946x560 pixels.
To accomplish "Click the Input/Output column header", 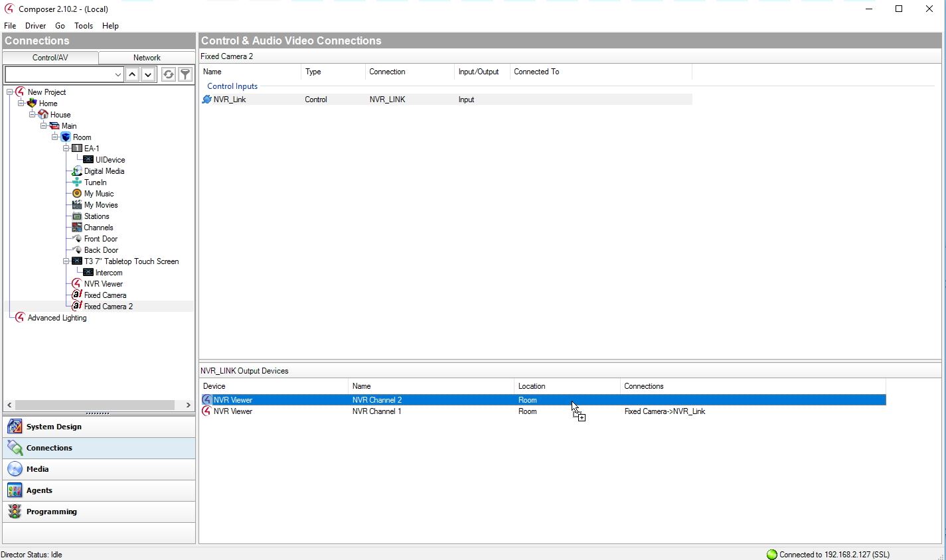I will coord(481,72).
